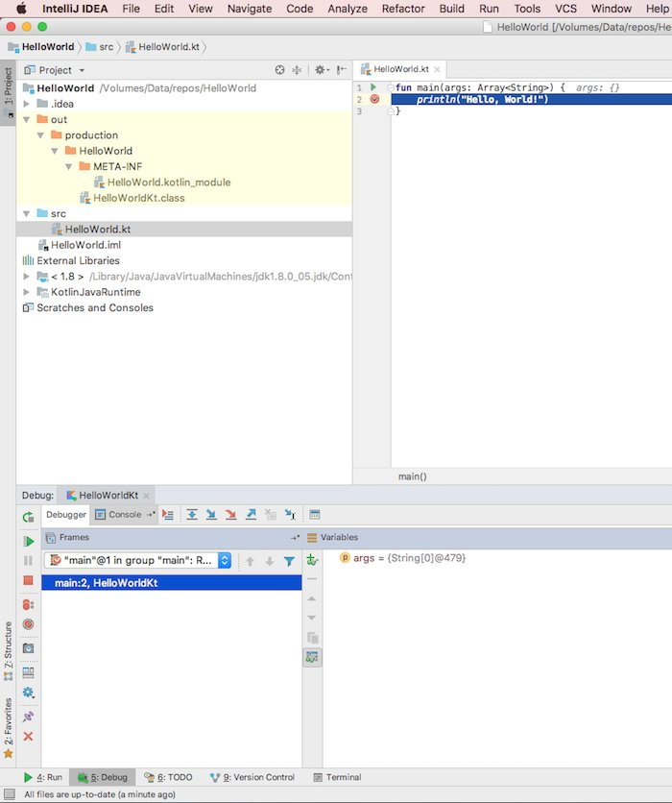Open the View Breakpoints icon
This screenshot has width=672, height=803.
click(28, 605)
